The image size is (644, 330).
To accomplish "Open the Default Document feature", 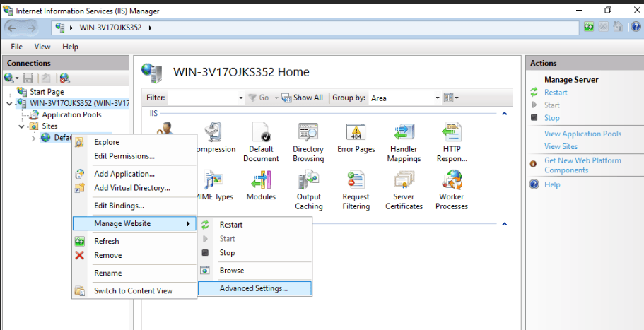I will [x=261, y=141].
